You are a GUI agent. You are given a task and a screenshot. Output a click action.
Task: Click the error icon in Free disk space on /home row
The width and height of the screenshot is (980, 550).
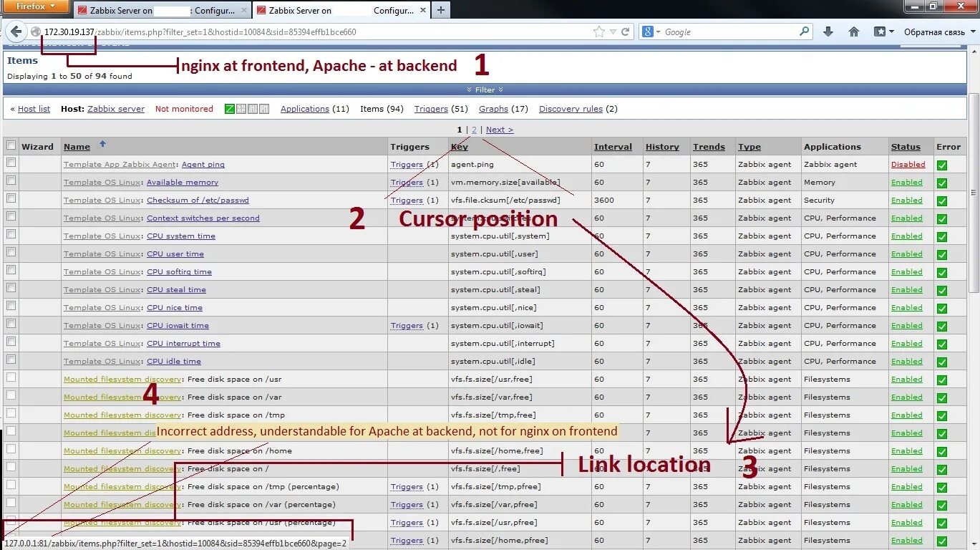coord(942,451)
